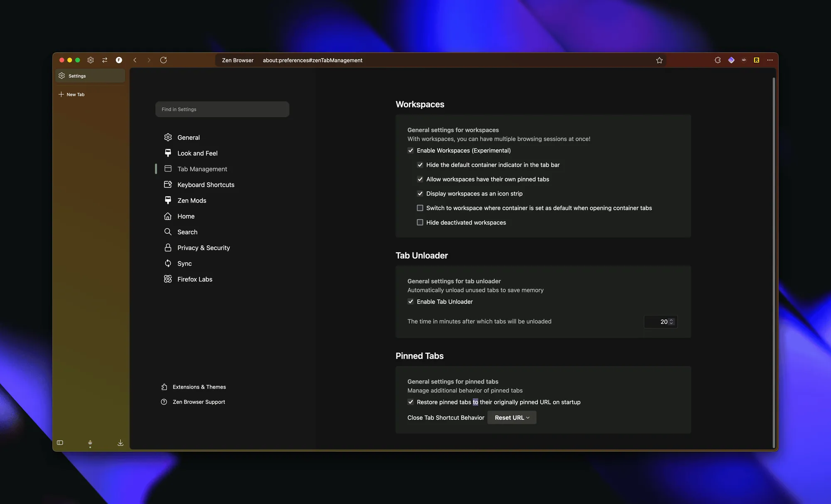Open the three-dot overflow menu

(x=770, y=60)
